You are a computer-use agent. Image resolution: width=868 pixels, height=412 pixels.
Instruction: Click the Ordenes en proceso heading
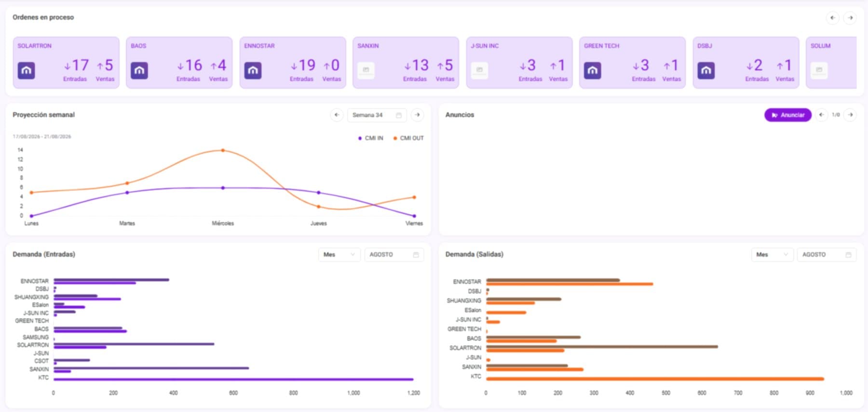coord(43,17)
